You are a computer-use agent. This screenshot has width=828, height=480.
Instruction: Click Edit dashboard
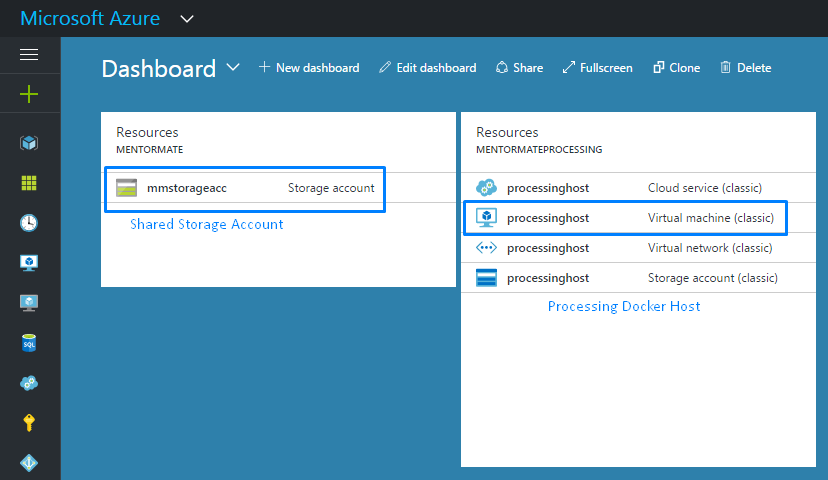coord(428,68)
